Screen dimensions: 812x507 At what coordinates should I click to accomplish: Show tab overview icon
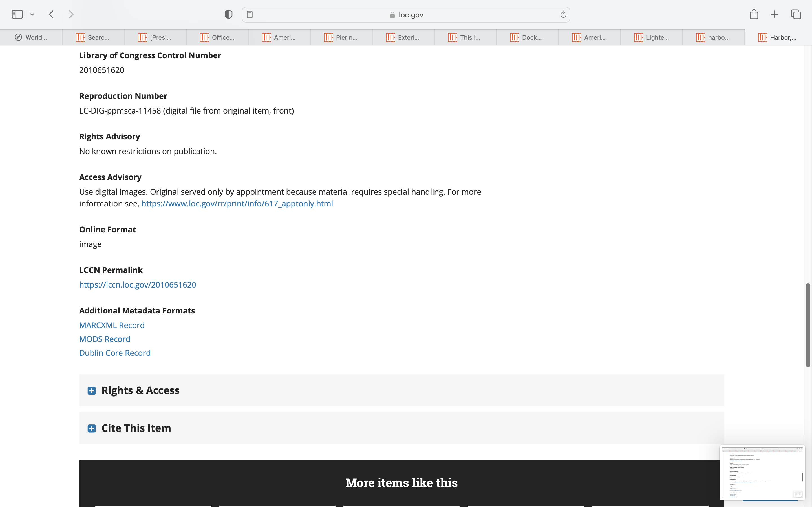point(796,14)
